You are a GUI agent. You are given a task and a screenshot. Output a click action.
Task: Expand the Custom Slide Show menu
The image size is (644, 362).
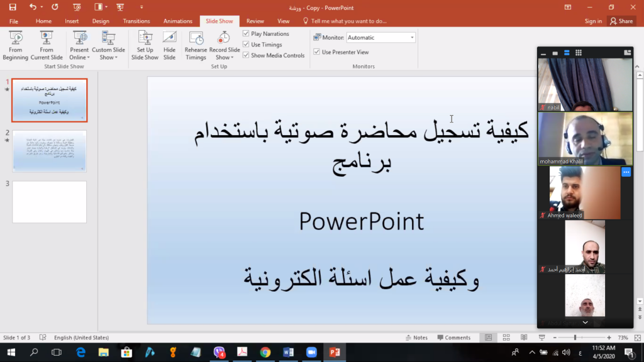108,57
